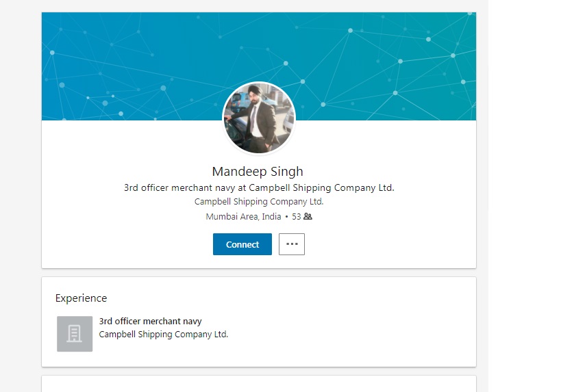
Task: Click the white blank panel on far right
Action: pos(524,205)
